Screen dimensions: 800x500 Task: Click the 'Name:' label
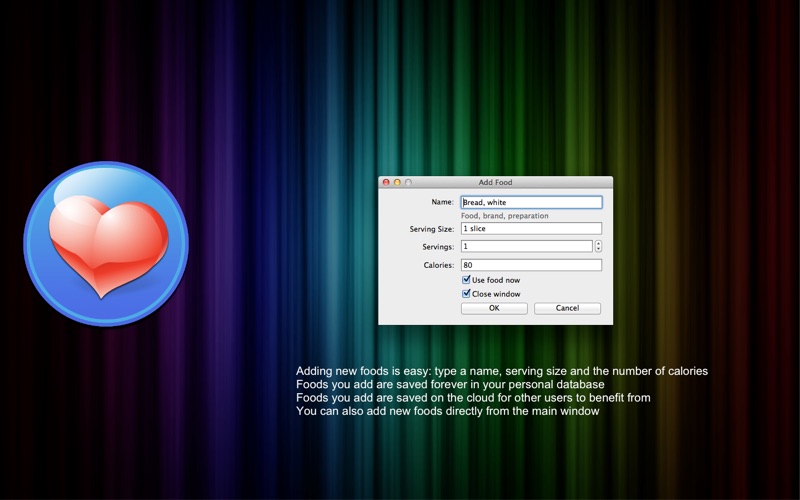(x=442, y=202)
